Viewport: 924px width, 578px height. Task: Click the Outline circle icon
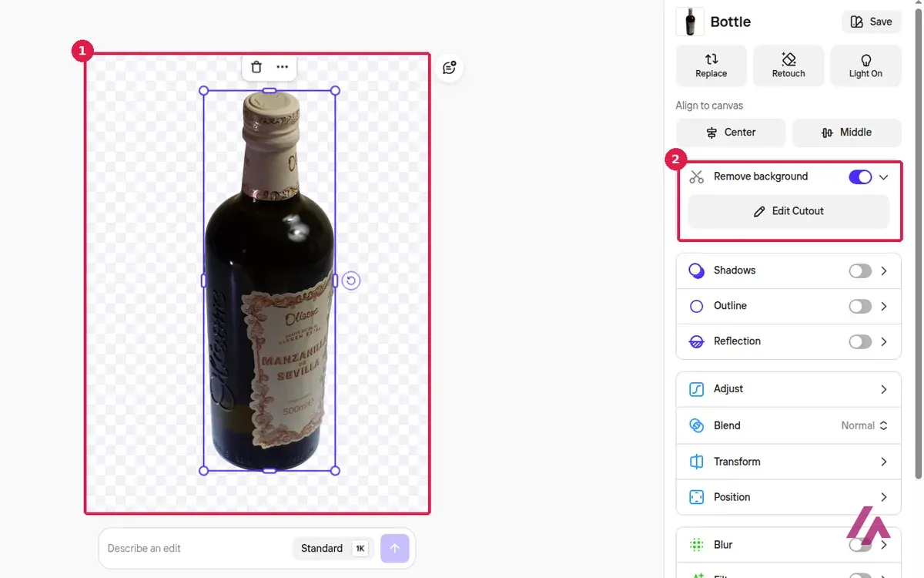tap(697, 306)
